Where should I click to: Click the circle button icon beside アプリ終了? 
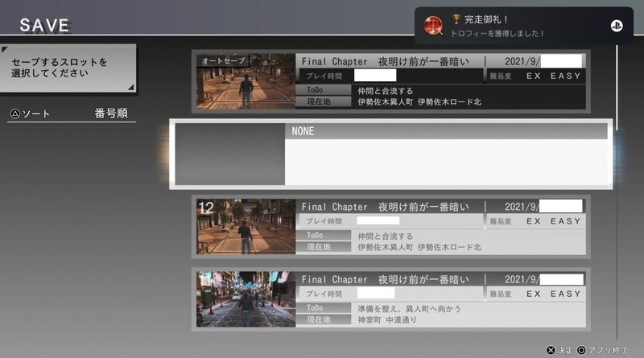581,351
